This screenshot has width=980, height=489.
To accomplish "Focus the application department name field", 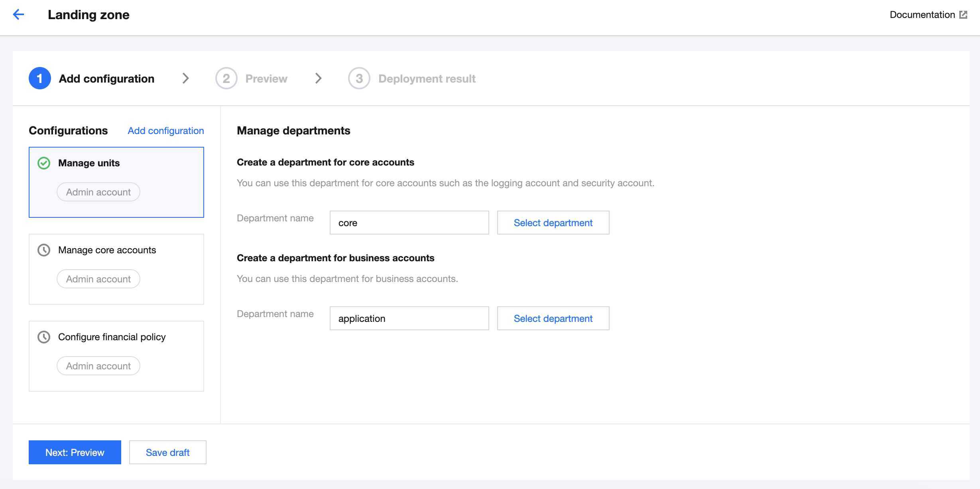I will (409, 318).
